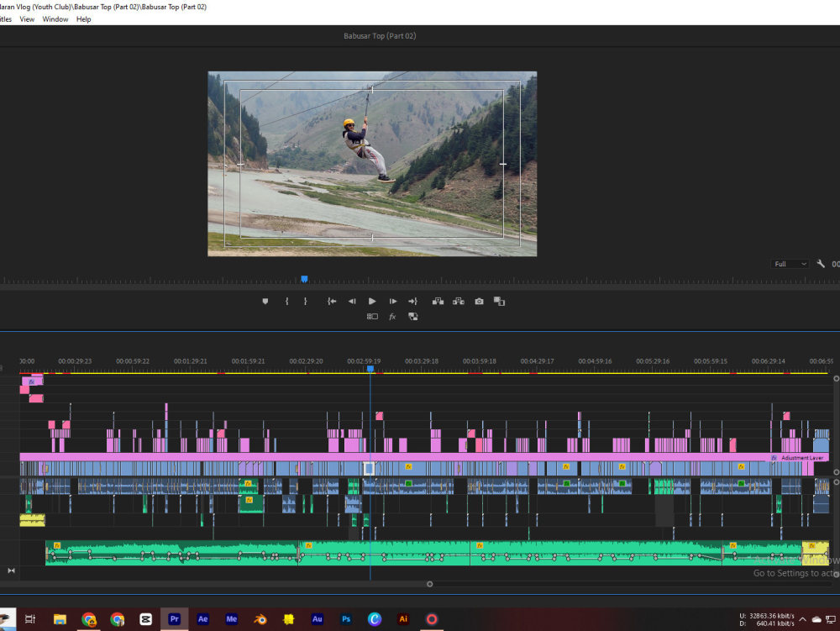Image resolution: width=840 pixels, height=631 pixels.
Task: Toggle the multi-view grid icon below Play
Action: tap(372, 317)
